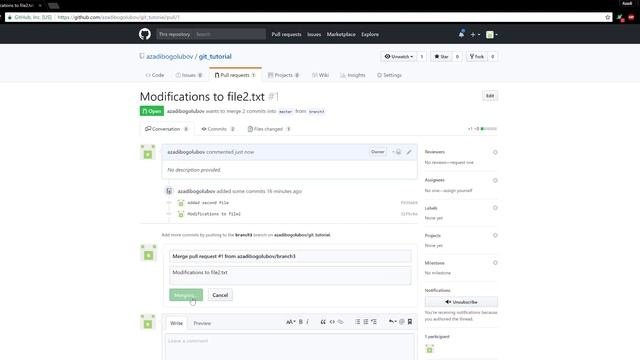Bookmark page with the star icon in address bar
Screen dimensions: 640x360
click(608, 17)
